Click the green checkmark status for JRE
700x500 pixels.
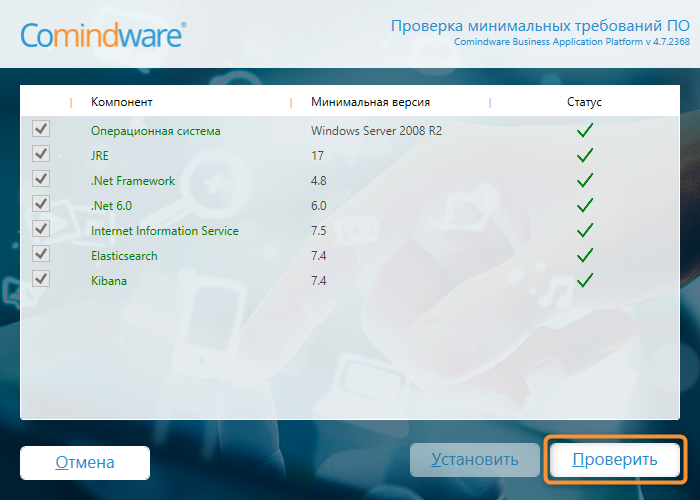pyautogui.click(x=584, y=155)
